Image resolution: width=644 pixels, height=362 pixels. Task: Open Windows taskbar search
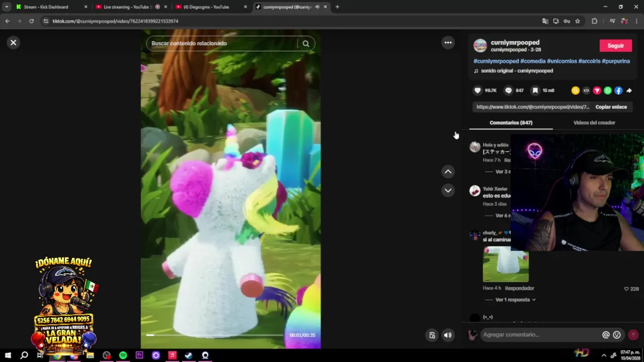tap(24, 355)
